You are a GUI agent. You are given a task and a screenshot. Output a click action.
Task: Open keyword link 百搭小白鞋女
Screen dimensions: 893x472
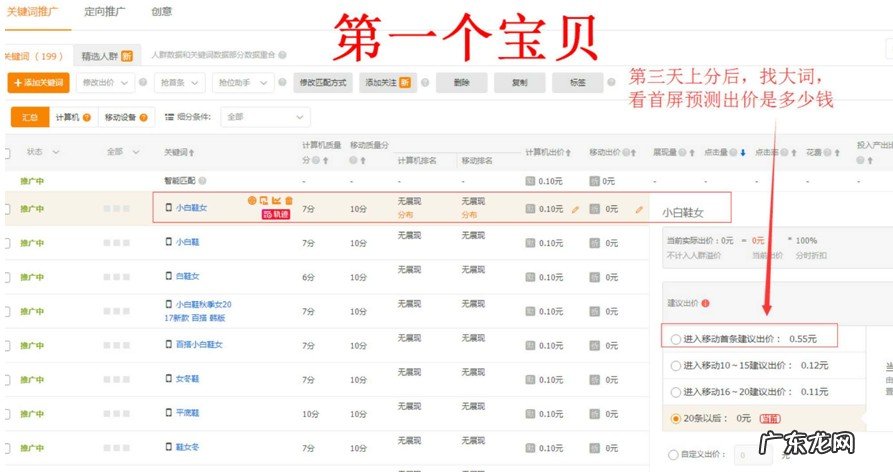coord(199,344)
